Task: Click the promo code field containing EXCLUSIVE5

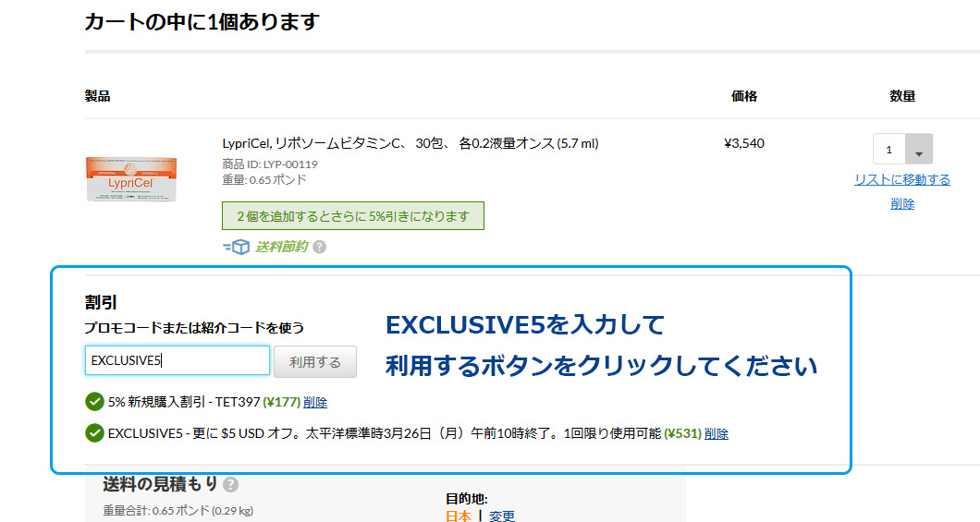Action: point(178,360)
